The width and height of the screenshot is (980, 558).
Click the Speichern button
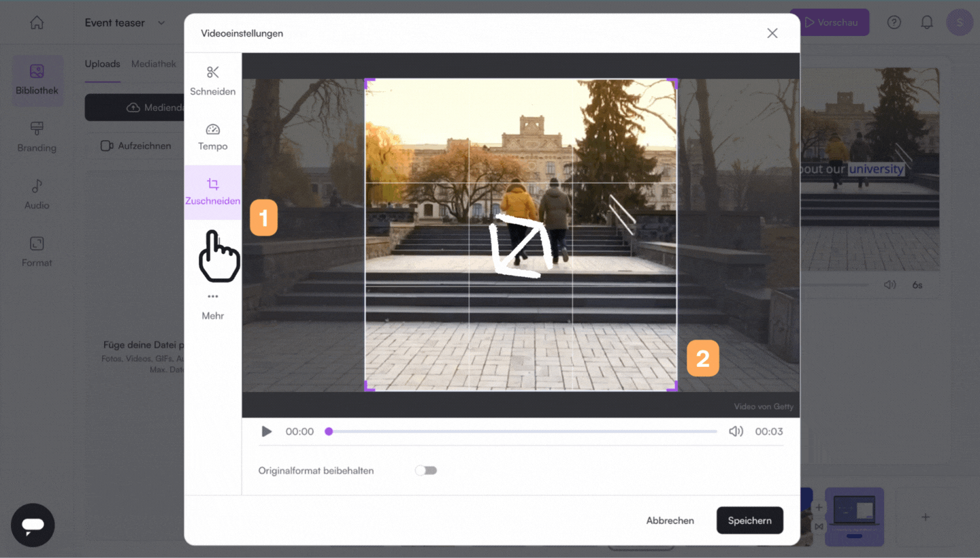(x=749, y=521)
